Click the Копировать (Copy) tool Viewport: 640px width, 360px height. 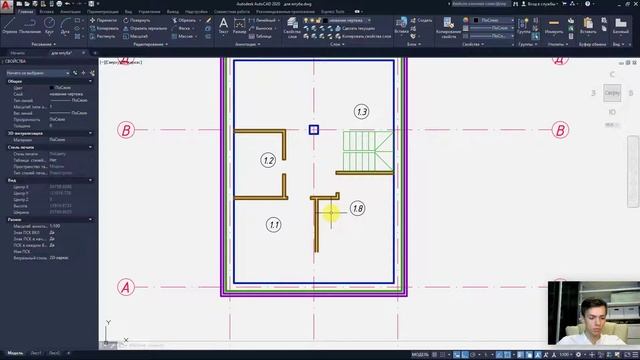pos(104,28)
